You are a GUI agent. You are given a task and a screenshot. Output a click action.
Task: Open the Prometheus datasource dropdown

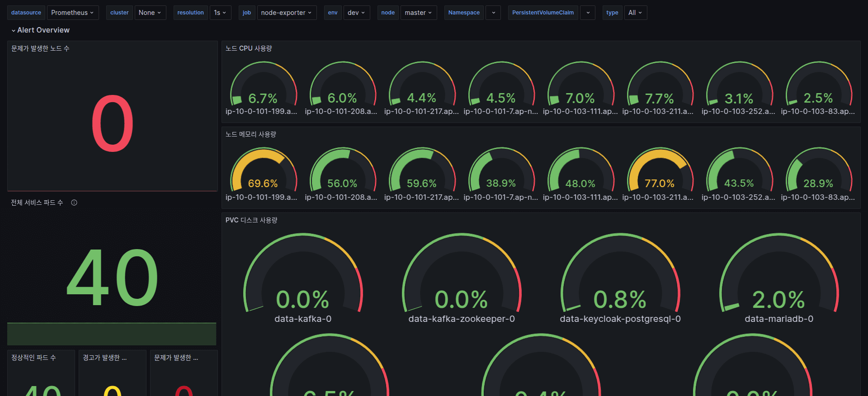pyautogui.click(x=72, y=13)
